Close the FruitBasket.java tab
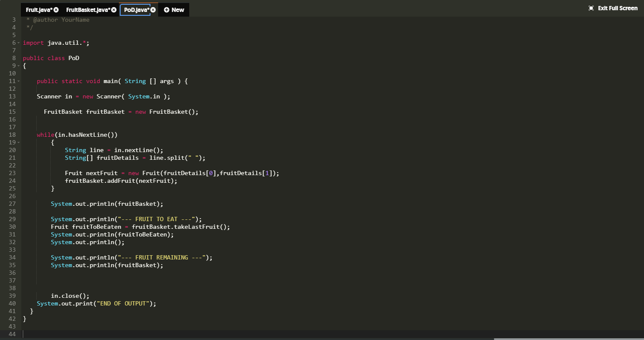 114,9
